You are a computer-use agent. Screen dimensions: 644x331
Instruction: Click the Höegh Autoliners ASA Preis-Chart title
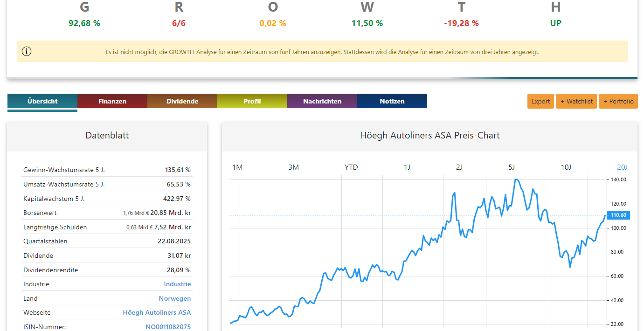click(429, 136)
